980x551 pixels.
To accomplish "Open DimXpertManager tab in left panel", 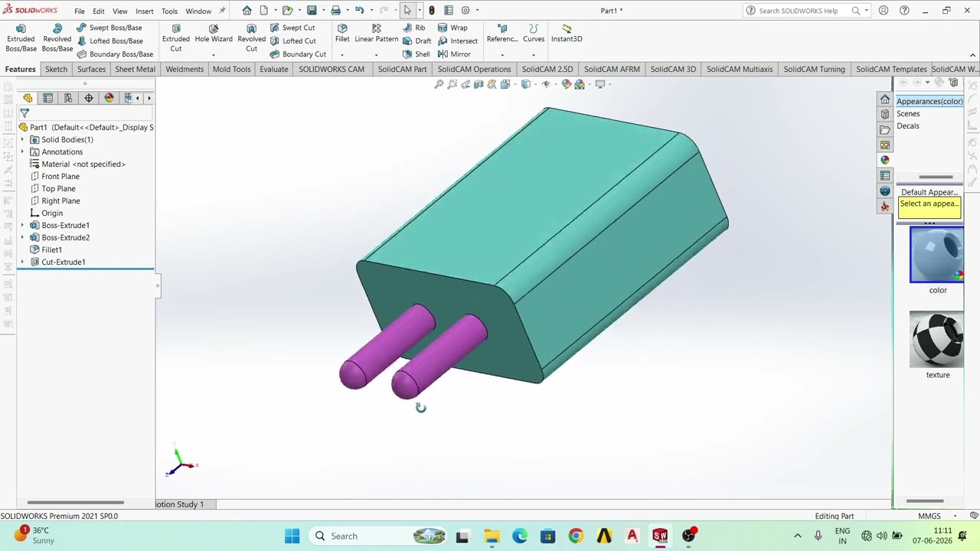I will click(89, 98).
